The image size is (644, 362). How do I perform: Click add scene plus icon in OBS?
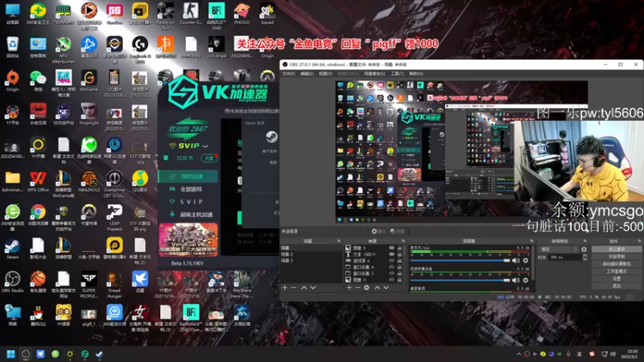[285, 288]
